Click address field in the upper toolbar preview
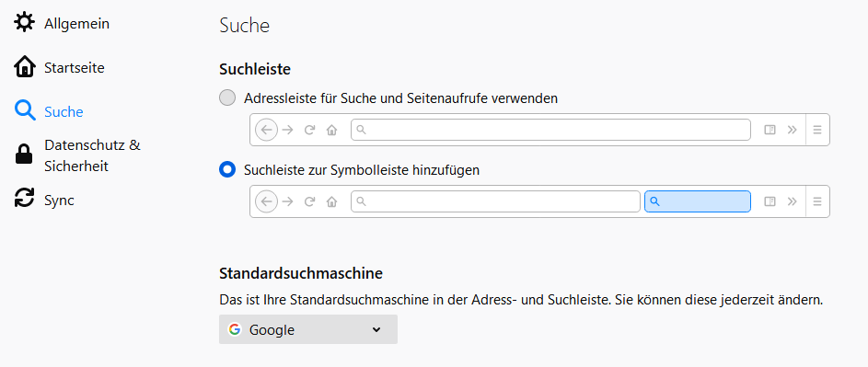 (x=550, y=130)
